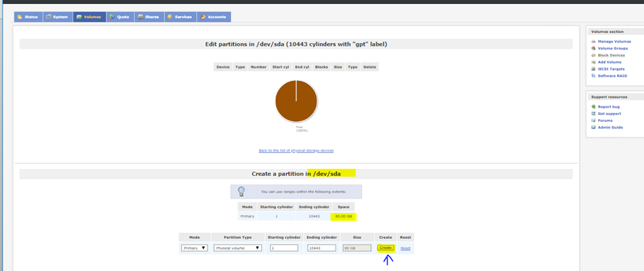Follow Back to physical storage devices link
Screen dimensions: 644x271
tap(296, 151)
